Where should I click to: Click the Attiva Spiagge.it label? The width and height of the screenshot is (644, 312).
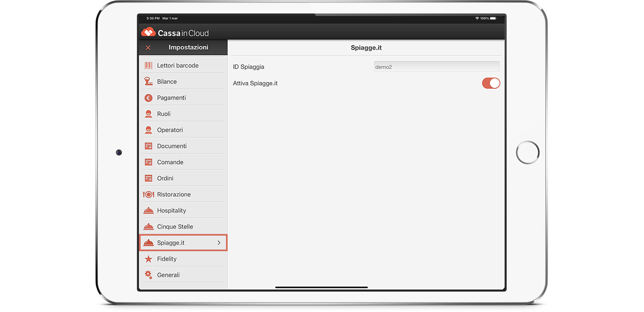pos(255,83)
